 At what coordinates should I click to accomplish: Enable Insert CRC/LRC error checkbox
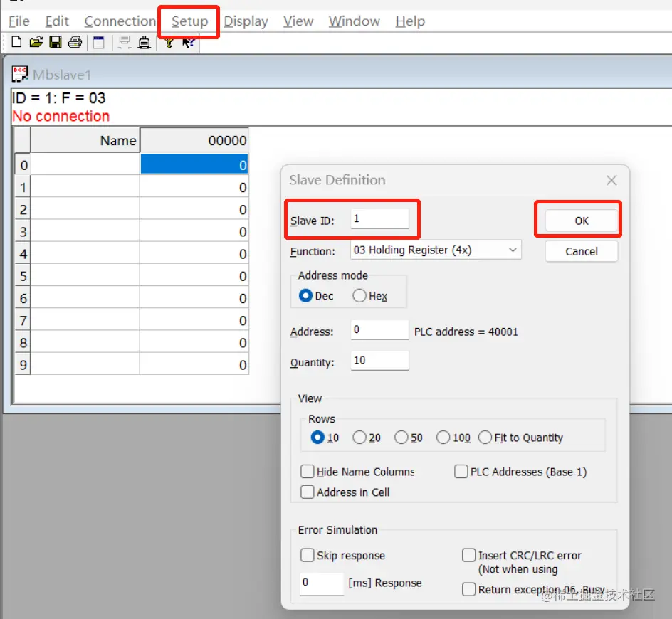(469, 555)
